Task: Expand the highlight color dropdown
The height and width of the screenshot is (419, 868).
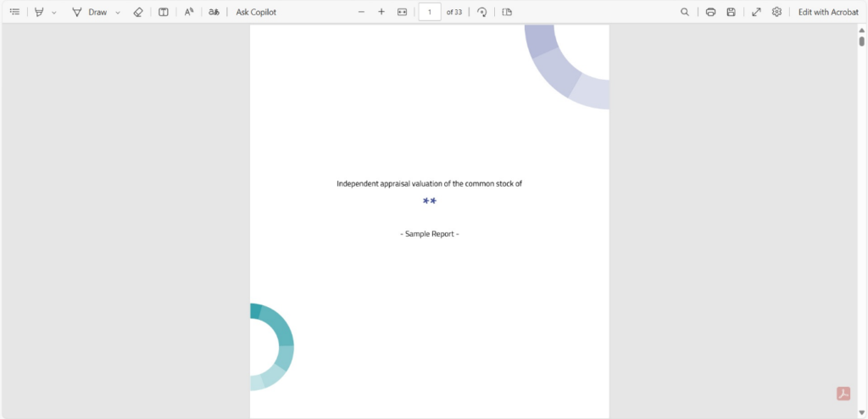Action: pyautogui.click(x=54, y=13)
